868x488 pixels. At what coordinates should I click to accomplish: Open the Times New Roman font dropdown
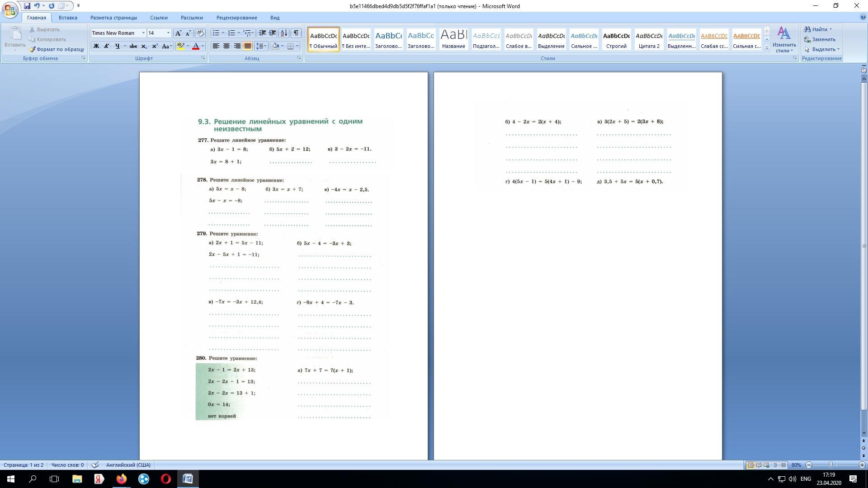click(143, 33)
